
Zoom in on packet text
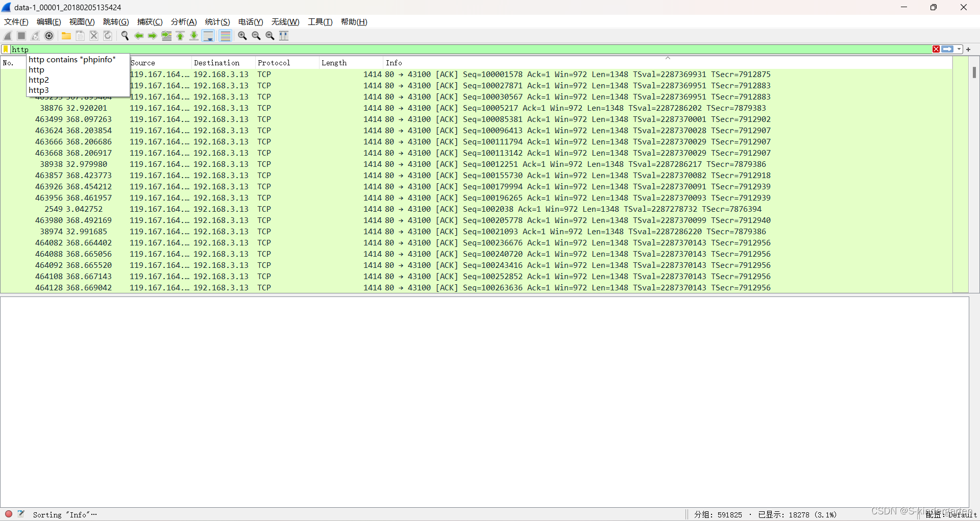pyautogui.click(x=242, y=36)
